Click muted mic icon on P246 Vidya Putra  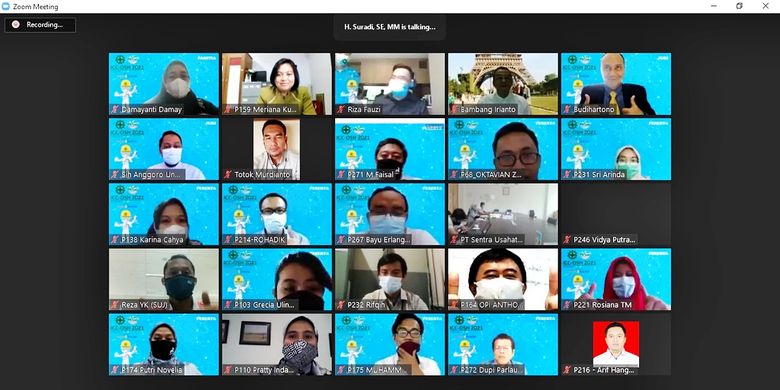[x=567, y=240]
